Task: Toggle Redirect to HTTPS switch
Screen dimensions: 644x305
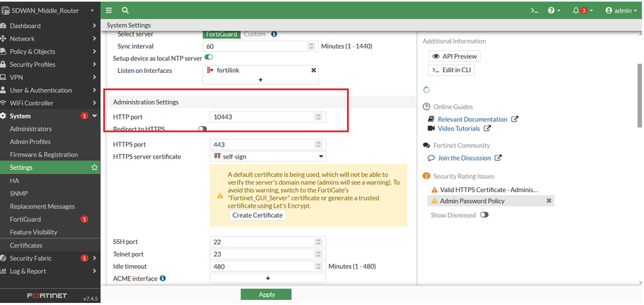Action: point(203,129)
